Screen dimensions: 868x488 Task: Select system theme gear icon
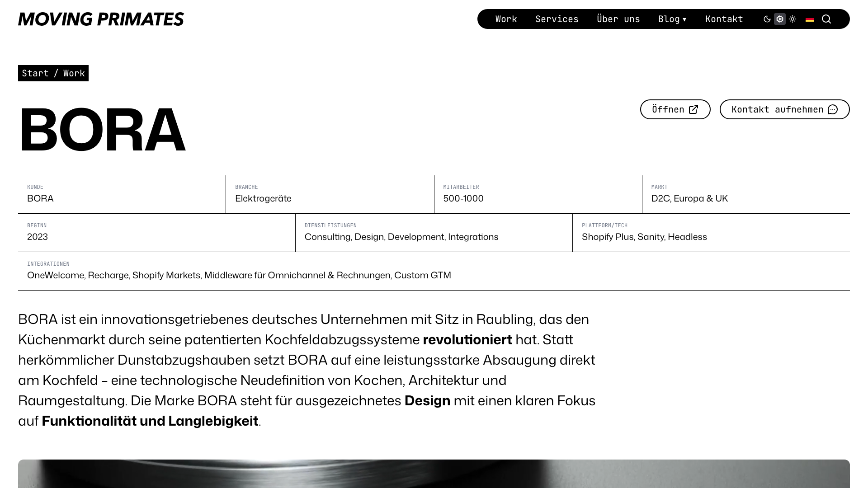click(780, 19)
